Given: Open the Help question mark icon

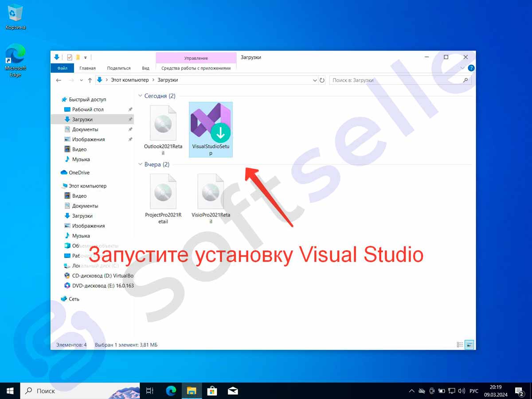Looking at the screenshot, I should pos(471,68).
